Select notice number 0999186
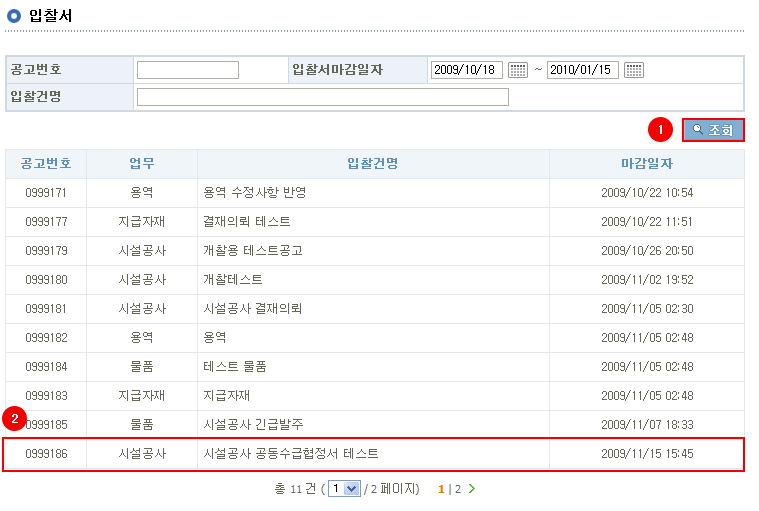Screen dimensions: 759x511 (46, 454)
